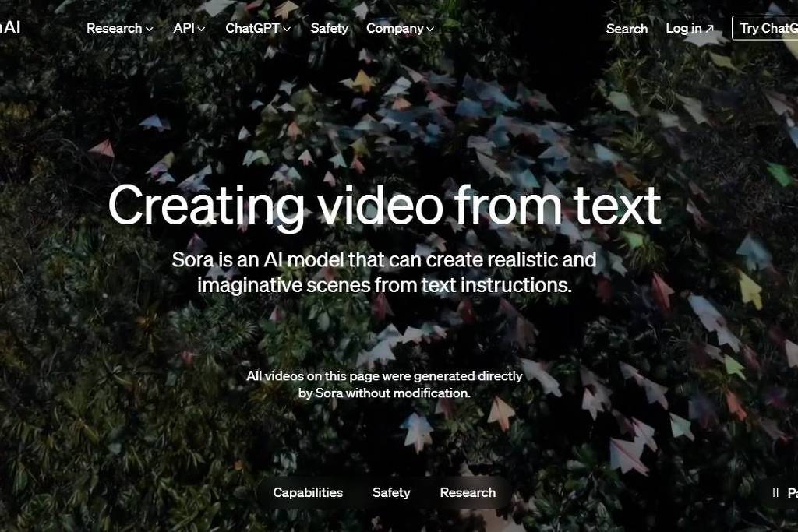Open the Company dropdown arrow
This screenshot has height=532, width=798.
click(430, 29)
